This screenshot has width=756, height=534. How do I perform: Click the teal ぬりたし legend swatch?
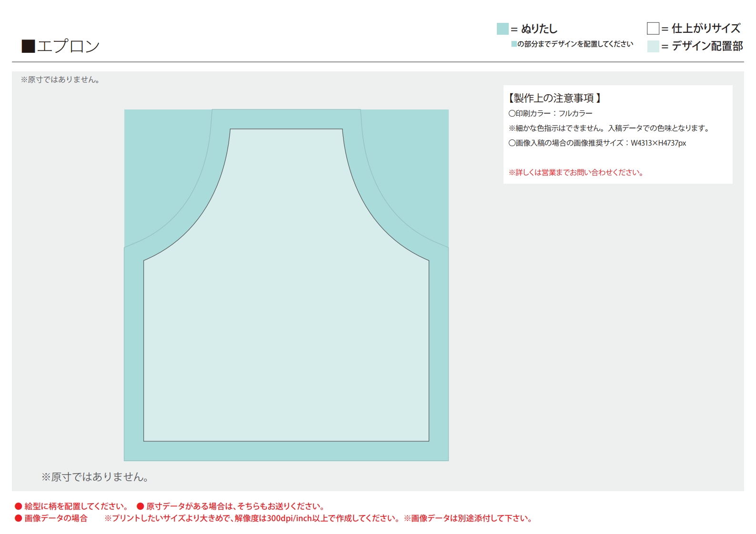(x=503, y=29)
